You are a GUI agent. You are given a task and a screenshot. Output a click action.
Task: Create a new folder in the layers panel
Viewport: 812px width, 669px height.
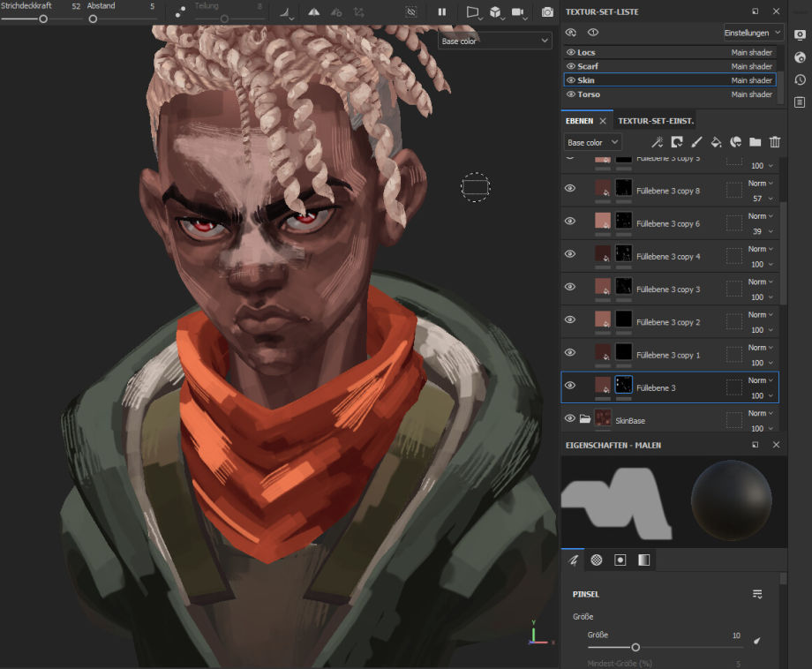pos(756,142)
